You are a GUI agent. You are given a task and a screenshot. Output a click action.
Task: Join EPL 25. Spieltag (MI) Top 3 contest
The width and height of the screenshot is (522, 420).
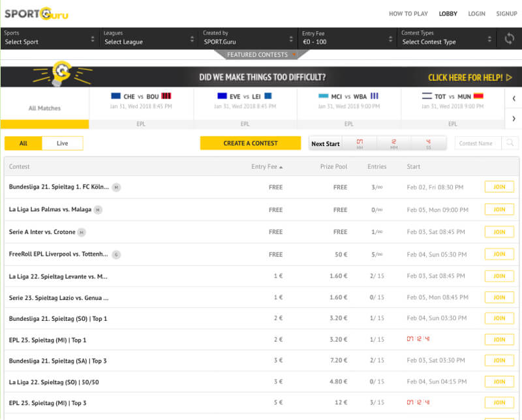499,402
